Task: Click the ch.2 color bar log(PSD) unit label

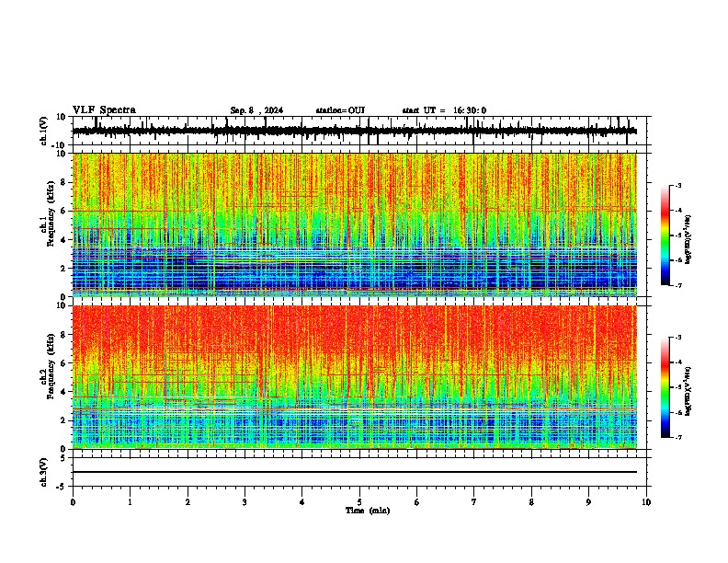Action: [x=688, y=392]
